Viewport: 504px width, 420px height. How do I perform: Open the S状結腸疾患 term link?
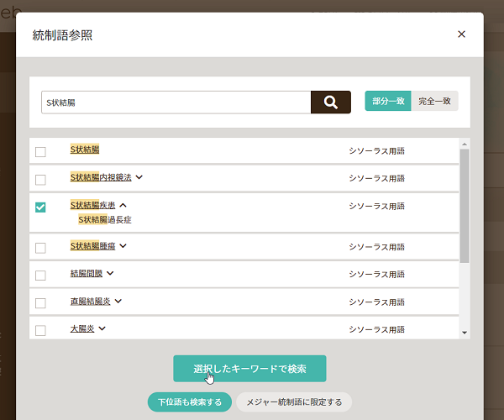pyautogui.click(x=93, y=205)
